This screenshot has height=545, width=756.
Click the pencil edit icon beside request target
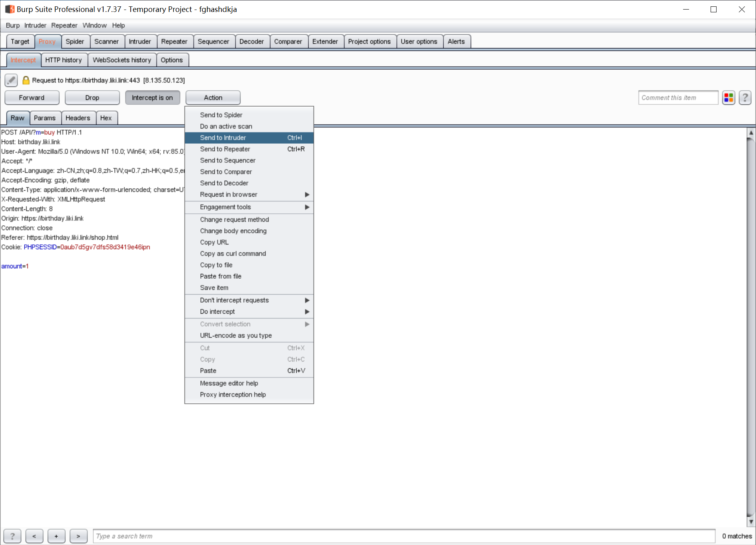click(x=11, y=80)
